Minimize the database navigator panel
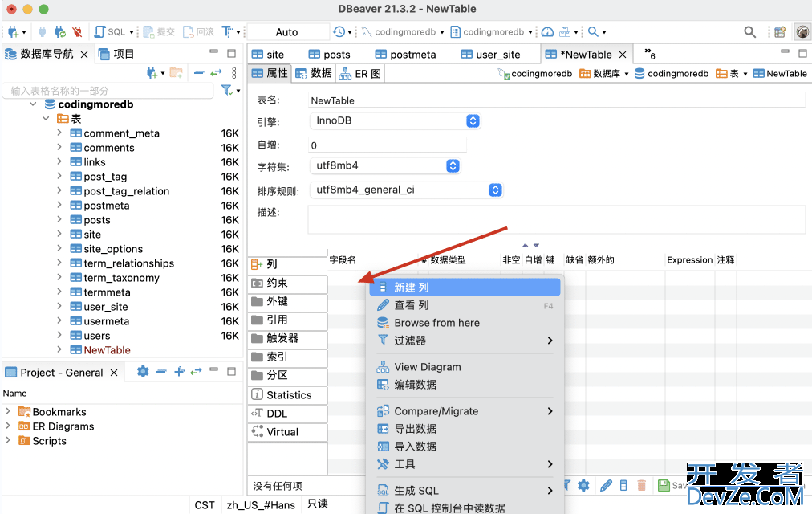 [214, 52]
